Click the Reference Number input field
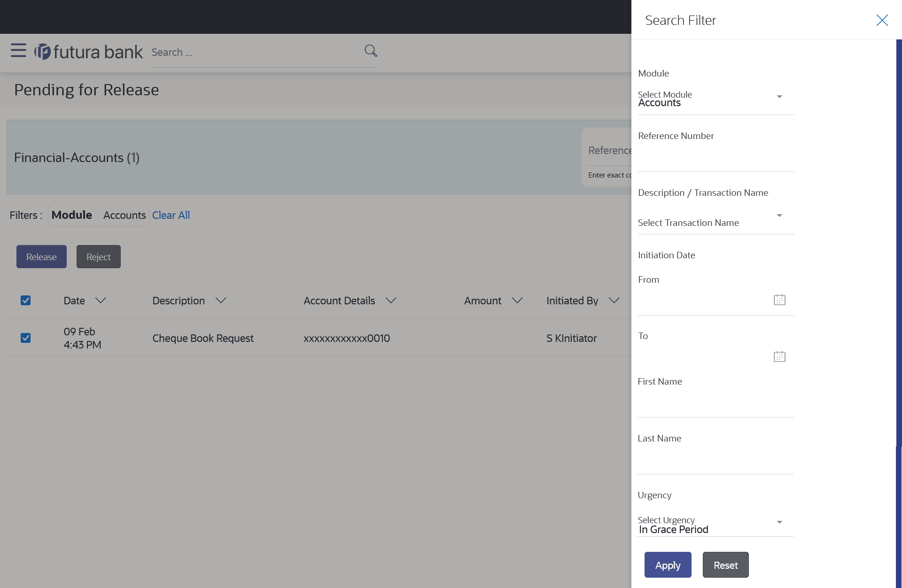The height and width of the screenshot is (588, 902). click(715, 160)
